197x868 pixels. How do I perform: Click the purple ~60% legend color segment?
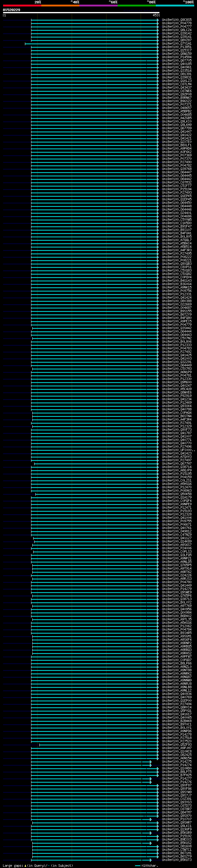coord(99,6)
